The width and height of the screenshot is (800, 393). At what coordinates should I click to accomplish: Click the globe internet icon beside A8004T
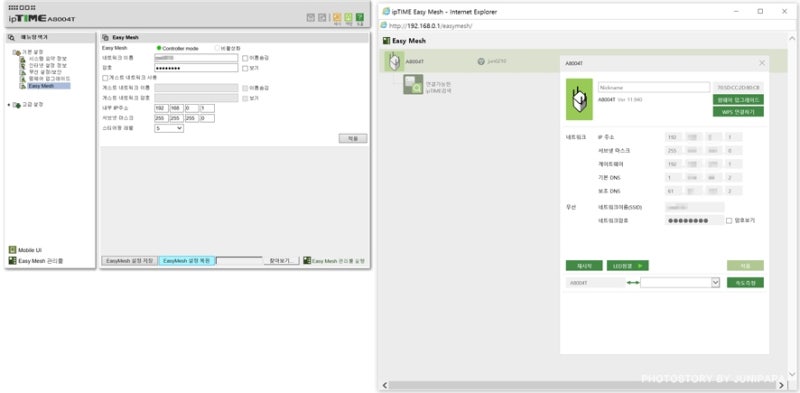coord(481,61)
